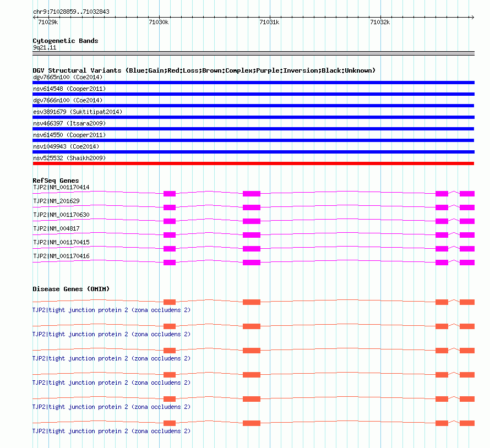Click second exon of NM_201629 transcript
The image size is (490, 448).
click(x=252, y=207)
